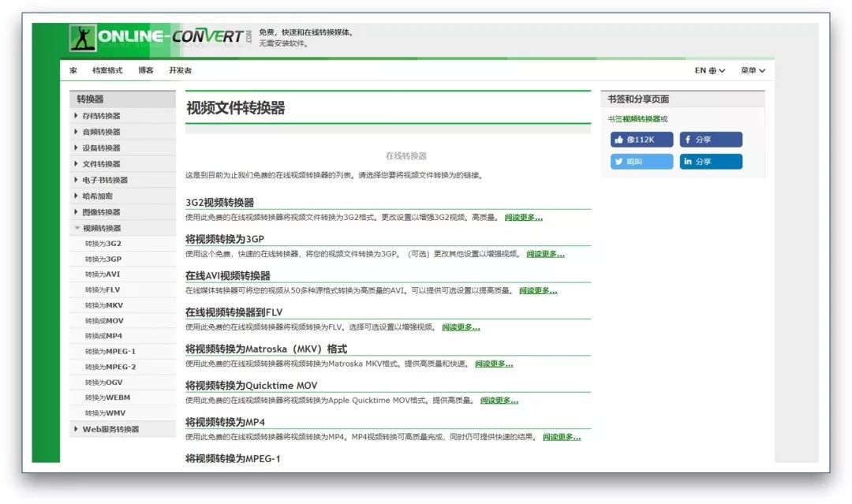
Task: Open the 开发者 menu
Action: click(x=181, y=70)
